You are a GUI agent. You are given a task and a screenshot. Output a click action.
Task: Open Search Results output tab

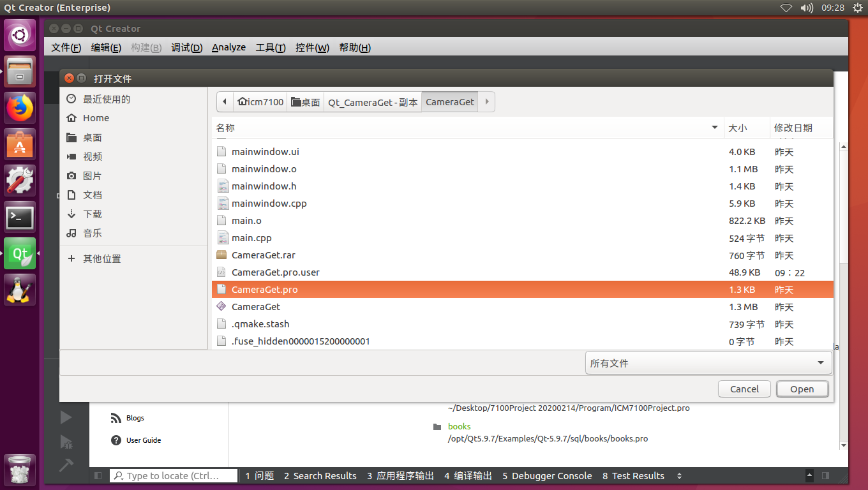click(320, 476)
